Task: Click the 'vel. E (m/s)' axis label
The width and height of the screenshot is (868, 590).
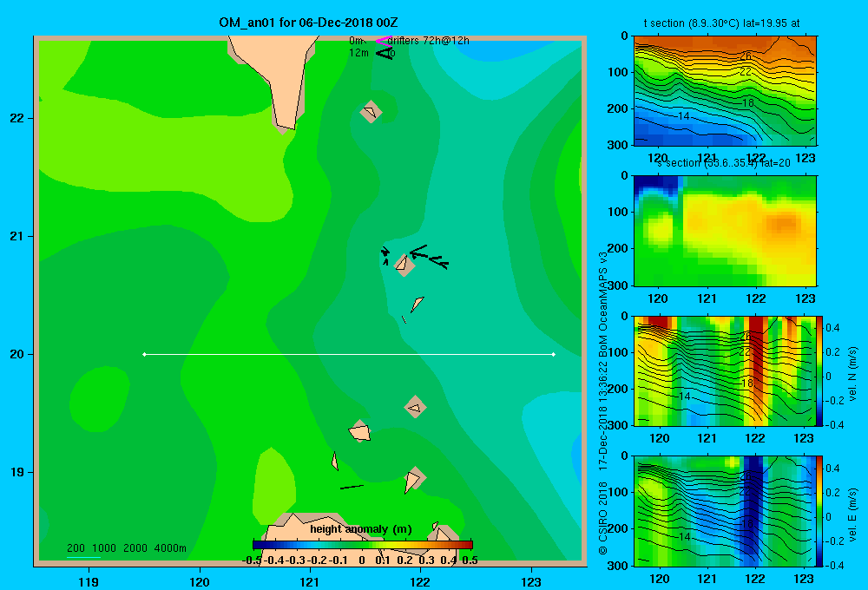Action: 852,514
